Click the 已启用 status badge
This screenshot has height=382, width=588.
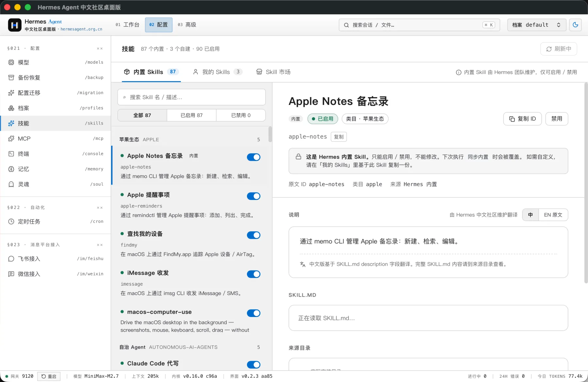tap(323, 119)
